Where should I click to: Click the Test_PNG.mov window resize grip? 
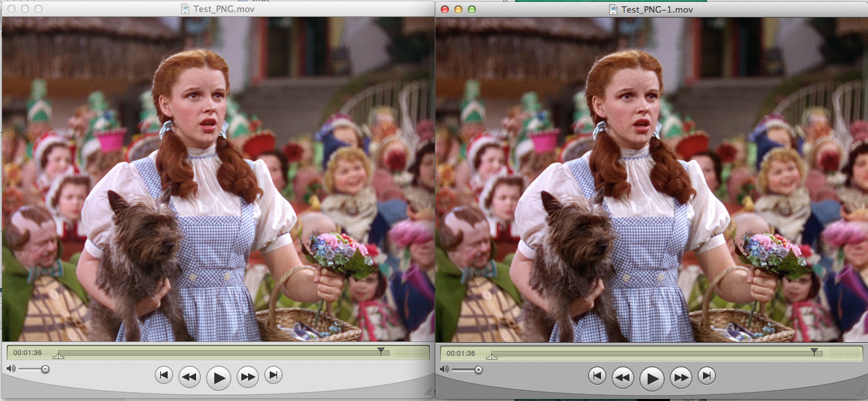pyautogui.click(x=427, y=392)
